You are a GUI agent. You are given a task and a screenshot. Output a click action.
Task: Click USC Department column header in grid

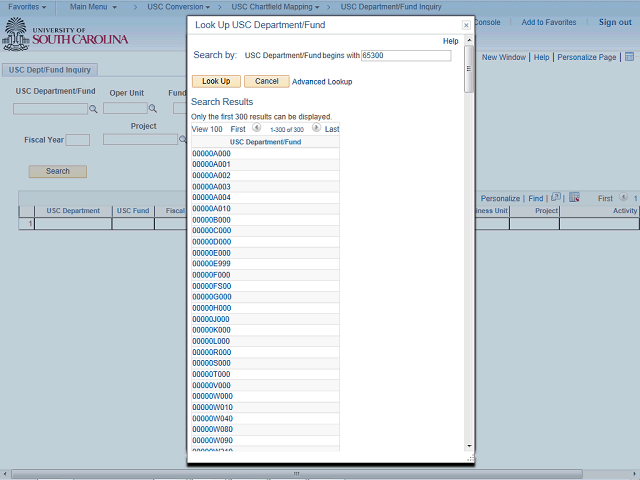pos(73,211)
